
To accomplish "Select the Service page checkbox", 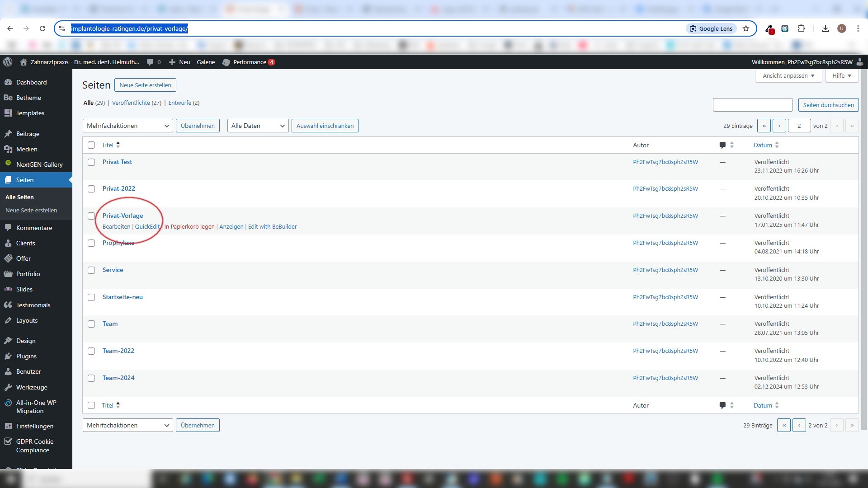I will coord(91,270).
